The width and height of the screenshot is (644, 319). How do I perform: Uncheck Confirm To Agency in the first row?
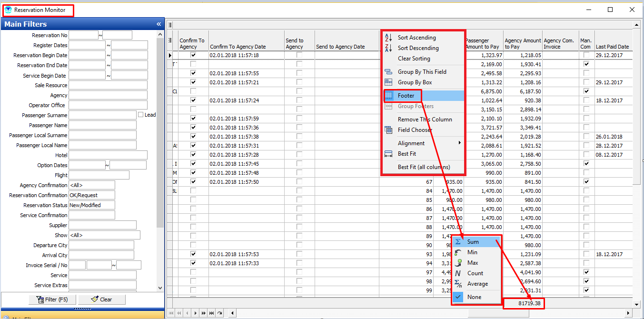[x=193, y=55]
